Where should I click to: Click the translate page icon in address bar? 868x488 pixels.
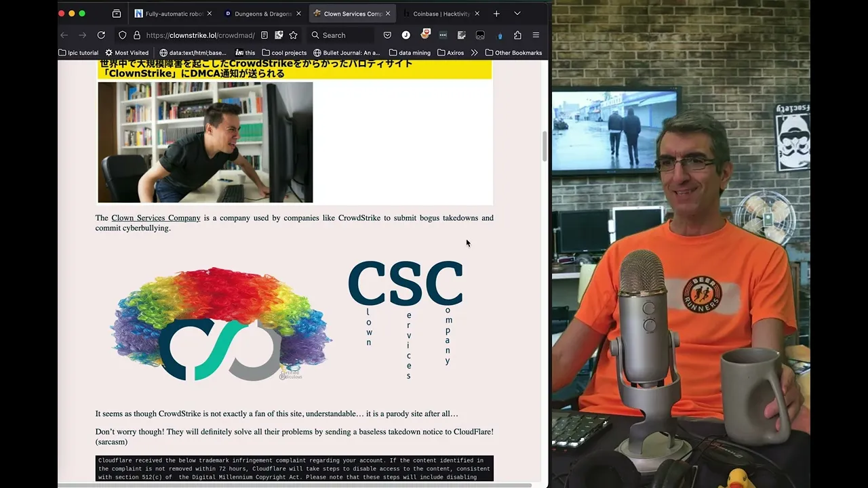279,35
